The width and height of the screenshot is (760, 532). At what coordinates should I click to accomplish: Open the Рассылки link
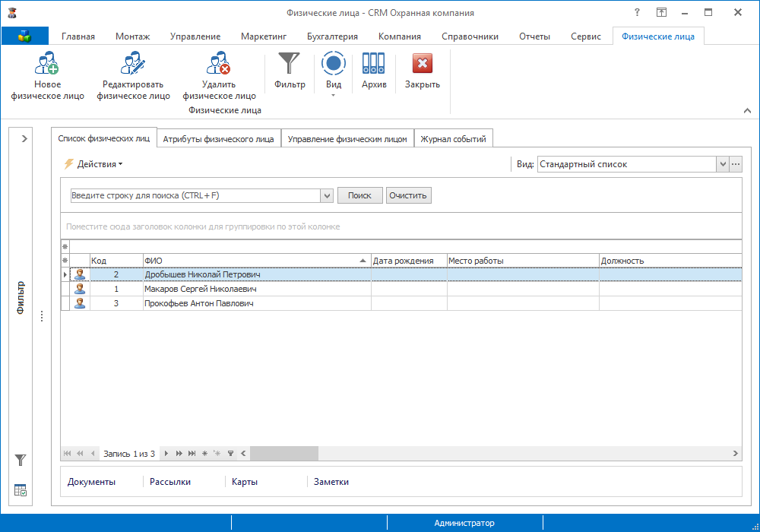point(170,482)
